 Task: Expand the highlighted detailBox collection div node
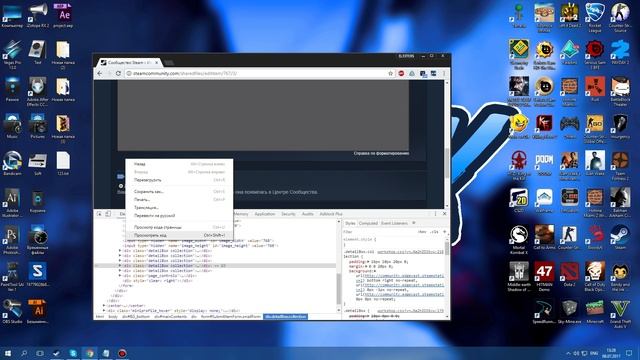tap(120, 266)
